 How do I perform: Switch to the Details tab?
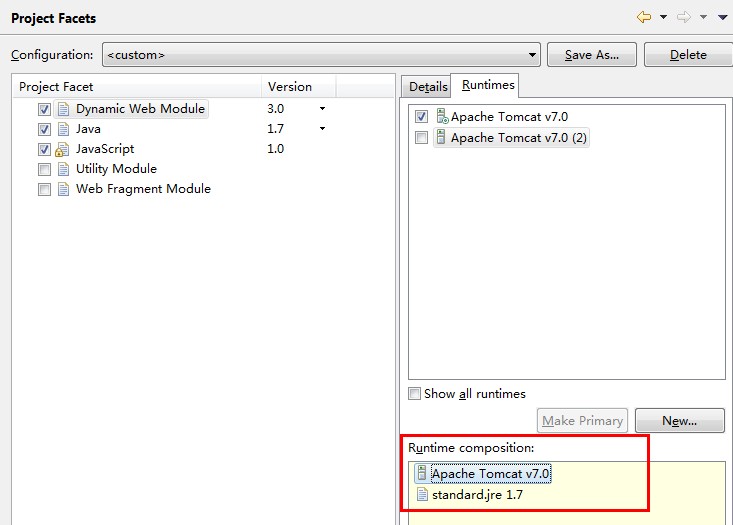coord(428,87)
